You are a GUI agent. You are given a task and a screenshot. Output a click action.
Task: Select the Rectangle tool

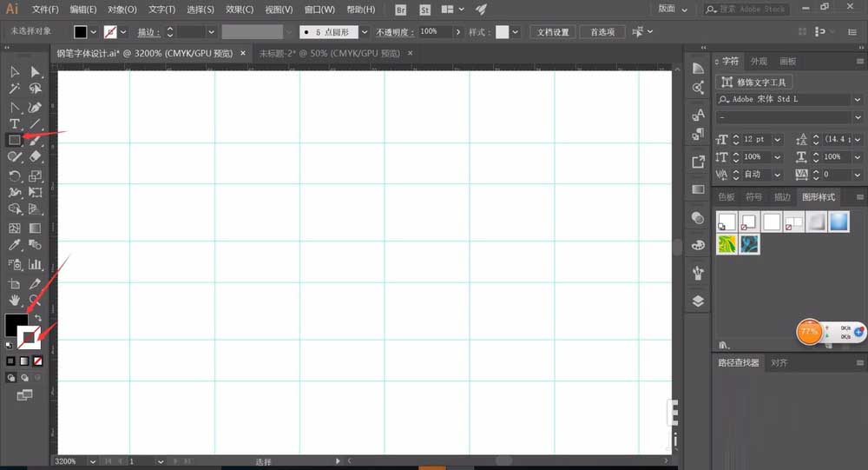(15, 140)
